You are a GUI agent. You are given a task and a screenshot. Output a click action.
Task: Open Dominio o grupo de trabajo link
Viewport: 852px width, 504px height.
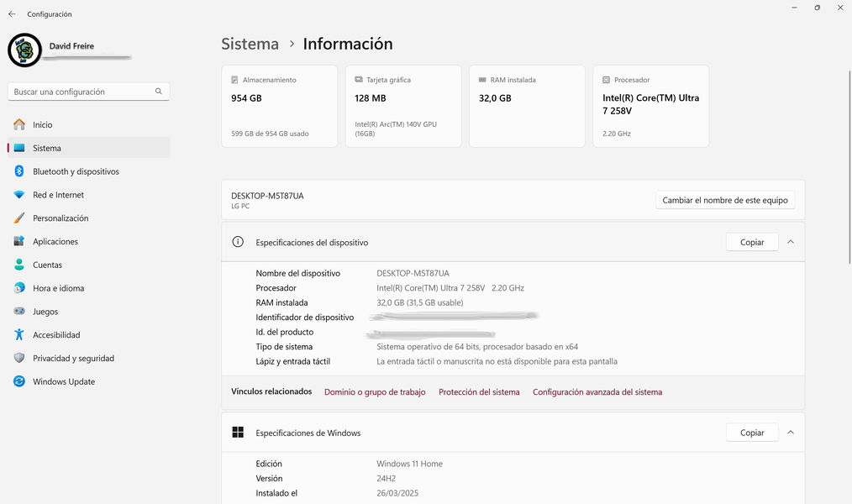tap(375, 392)
